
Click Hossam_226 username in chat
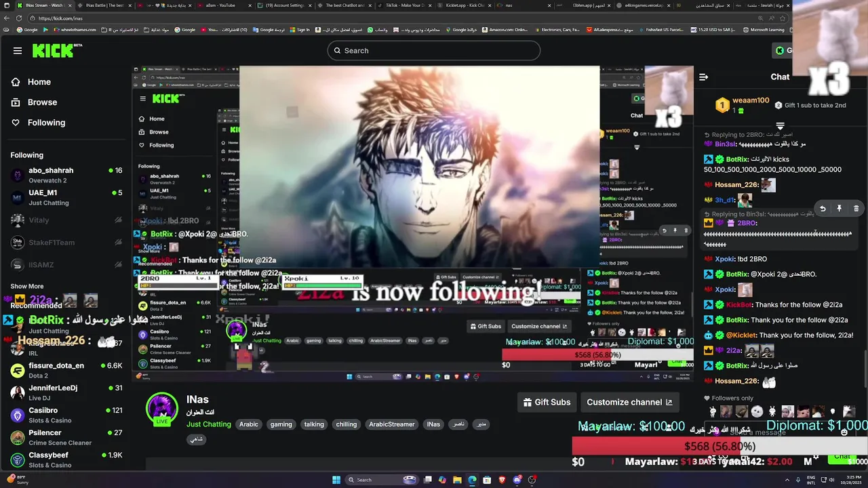(x=736, y=185)
